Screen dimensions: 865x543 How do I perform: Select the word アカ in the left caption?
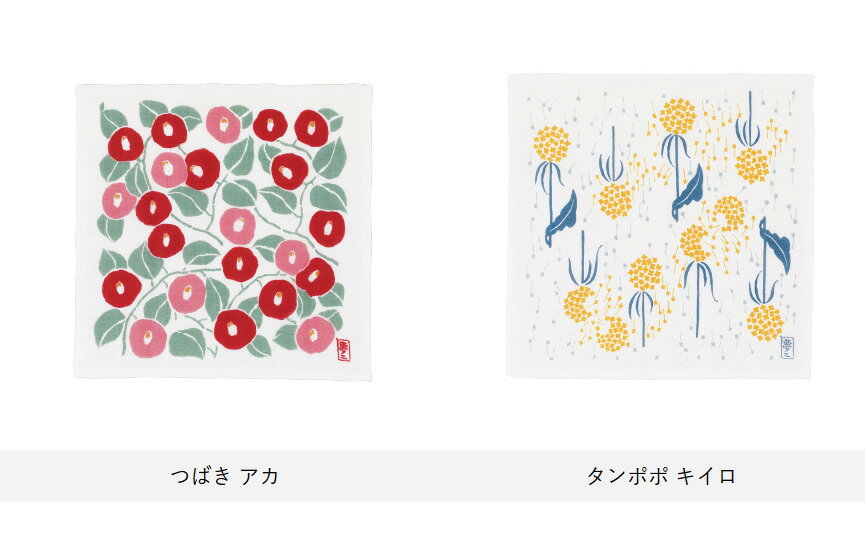coord(259,476)
